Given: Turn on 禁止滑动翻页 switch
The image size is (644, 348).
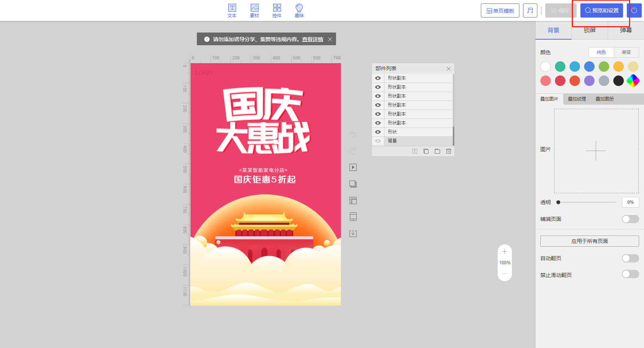Looking at the screenshot, I should point(630,274).
